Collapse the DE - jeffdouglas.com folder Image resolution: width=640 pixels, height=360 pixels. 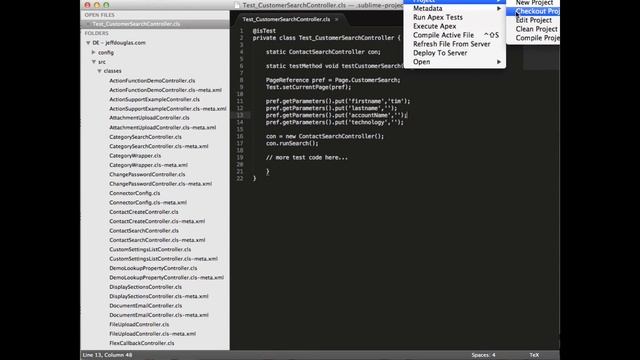[x=88, y=43]
